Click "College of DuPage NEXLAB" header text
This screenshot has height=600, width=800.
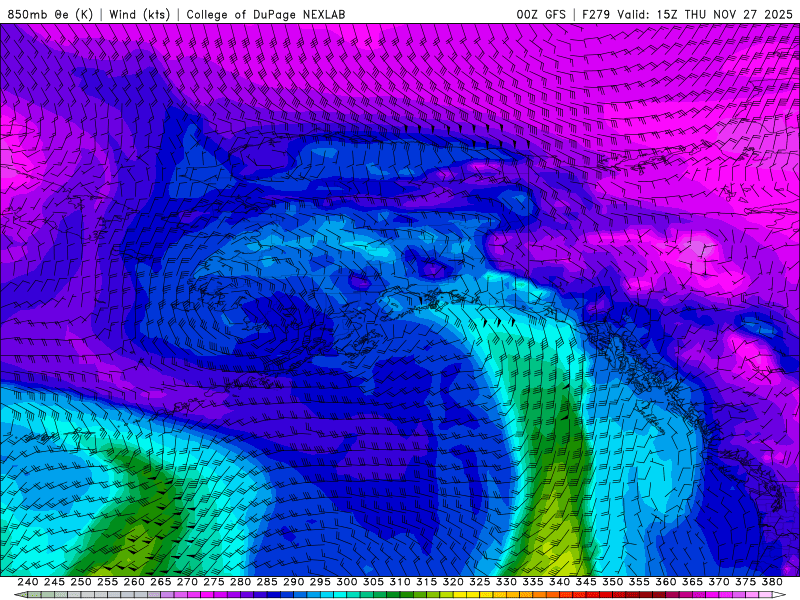266,14
